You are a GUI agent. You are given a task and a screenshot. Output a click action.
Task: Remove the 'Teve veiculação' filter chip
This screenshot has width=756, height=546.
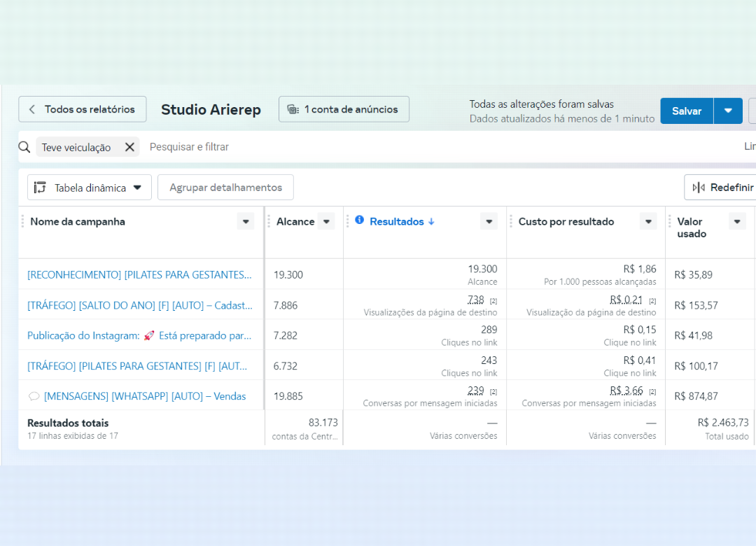[x=129, y=147]
